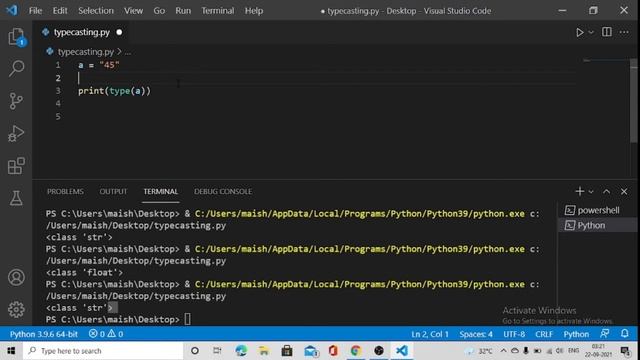This screenshot has height=360, width=640.
Task: Click typecasting.py in the breadcrumb
Action: (x=86, y=52)
